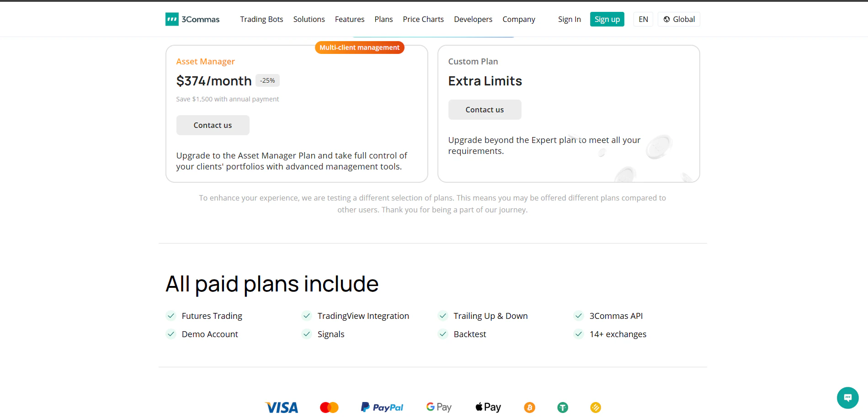868x418 pixels.
Task: Click the Google Pay logo
Action: pyautogui.click(x=439, y=407)
